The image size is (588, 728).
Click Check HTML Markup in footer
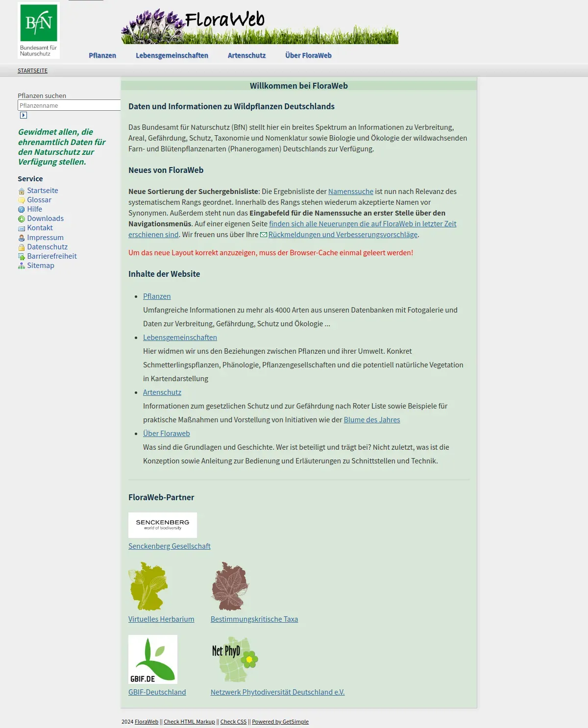pos(189,722)
